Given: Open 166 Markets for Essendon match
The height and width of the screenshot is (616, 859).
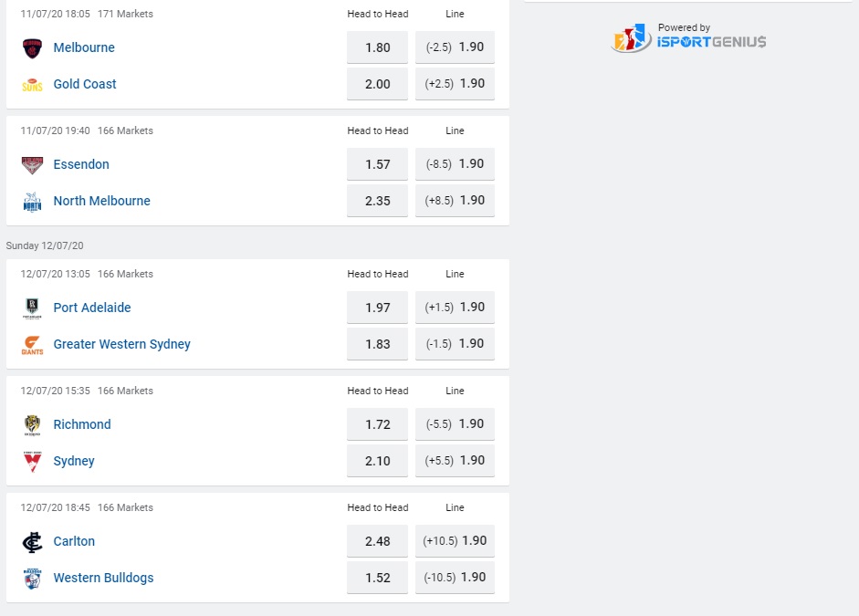Looking at the screenshot, I should tap(125, 131).
